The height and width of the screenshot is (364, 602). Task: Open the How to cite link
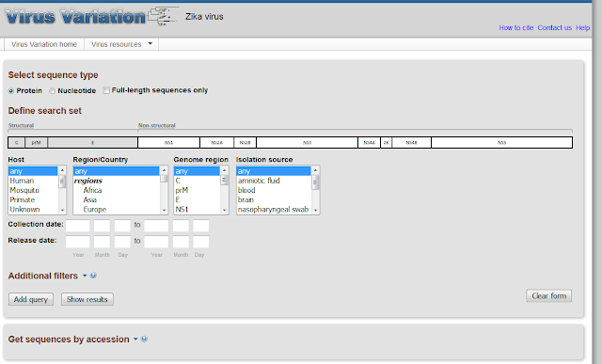point(516,27)
